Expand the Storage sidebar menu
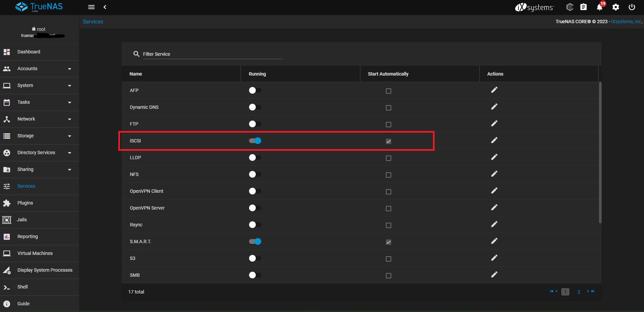644x312 pixels. click(x=26, y=136)
